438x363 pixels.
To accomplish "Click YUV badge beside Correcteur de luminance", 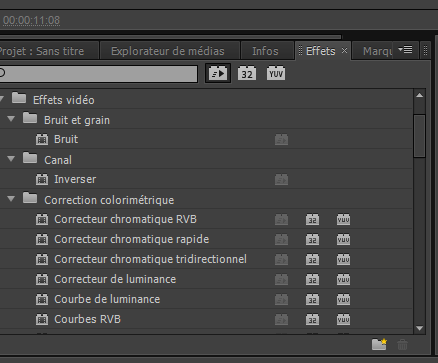I will (343, 279).
